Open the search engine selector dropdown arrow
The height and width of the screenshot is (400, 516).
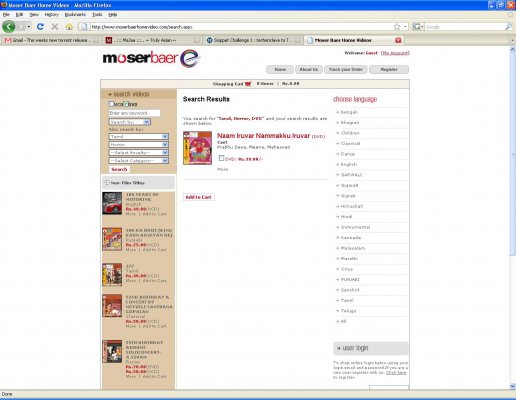pyautogui.click(x=422, y=27)
